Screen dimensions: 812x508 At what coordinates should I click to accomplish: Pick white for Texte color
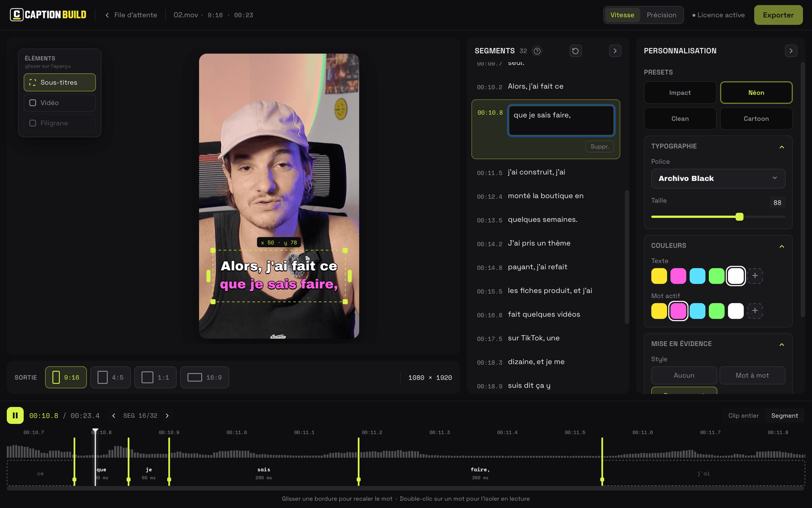736,276
